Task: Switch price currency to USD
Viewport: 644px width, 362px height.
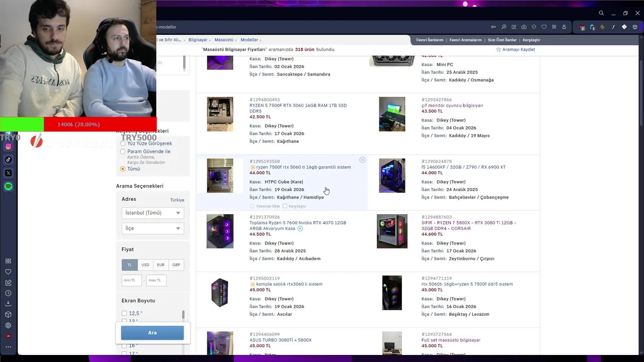Action: click(145, 265)
